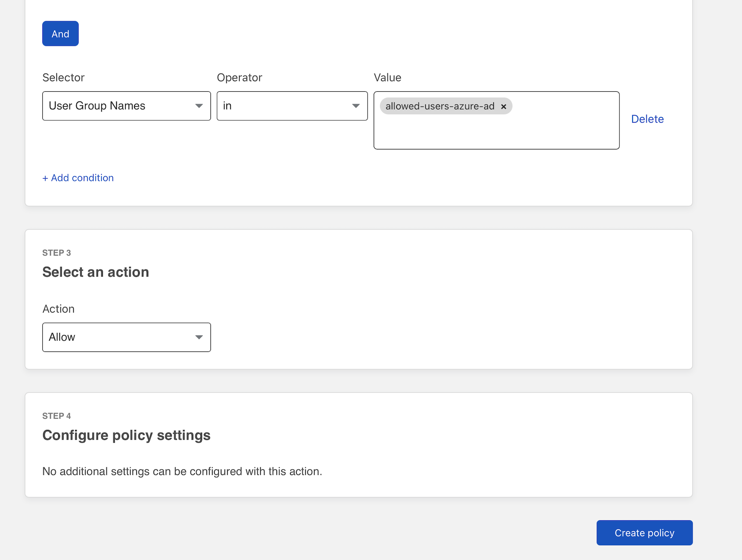Viewport: 742px width, 560px height.
Task: Click the "Value" field label
Action: 387,78
